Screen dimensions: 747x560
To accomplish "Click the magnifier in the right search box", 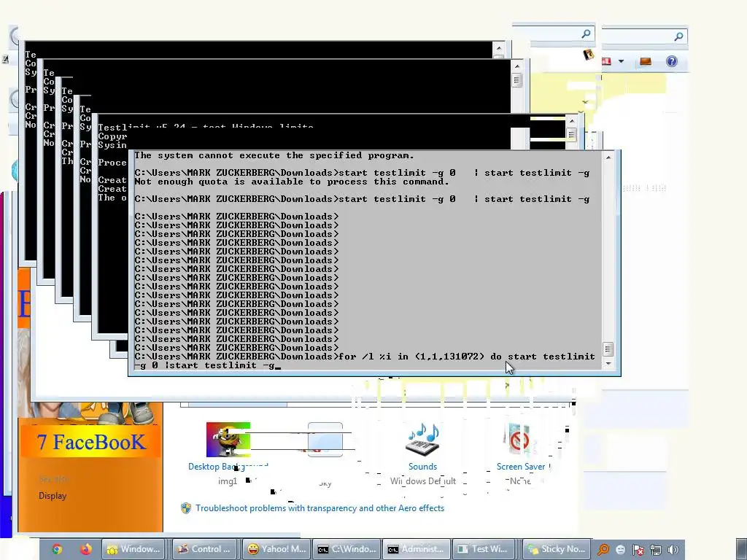I will coord(678,36).
